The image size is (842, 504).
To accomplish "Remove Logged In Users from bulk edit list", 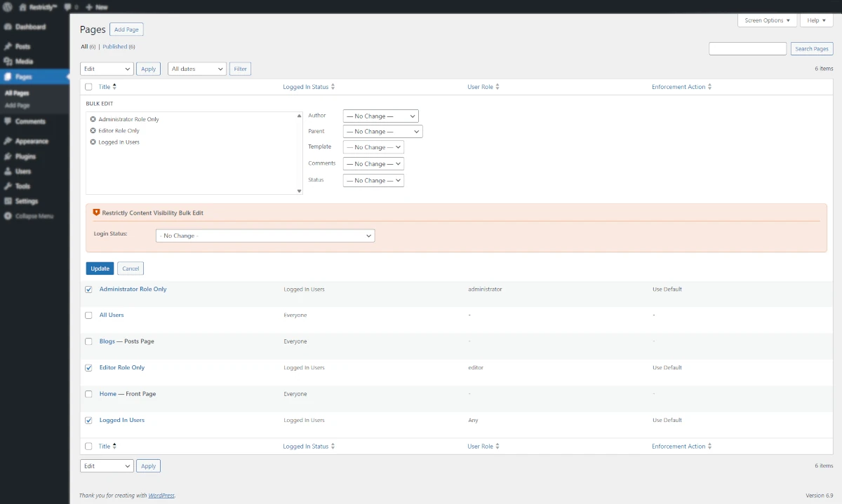I will point(93,142).
